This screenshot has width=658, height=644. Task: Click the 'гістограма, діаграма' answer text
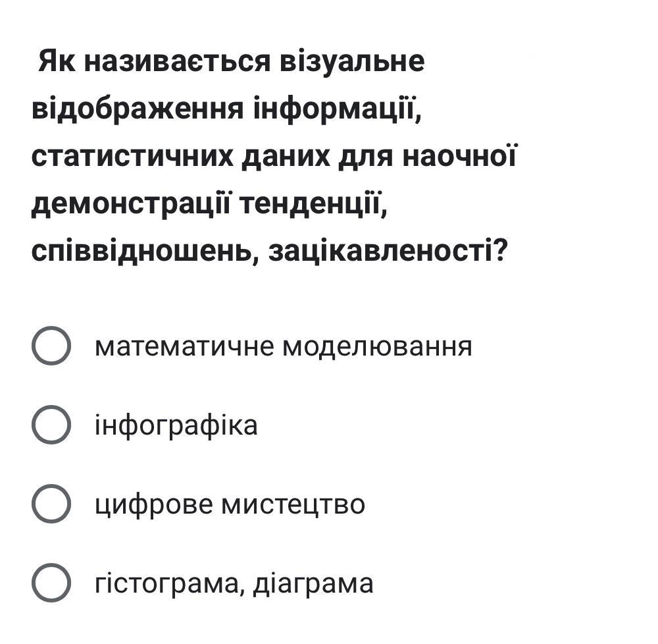(234, 583)
